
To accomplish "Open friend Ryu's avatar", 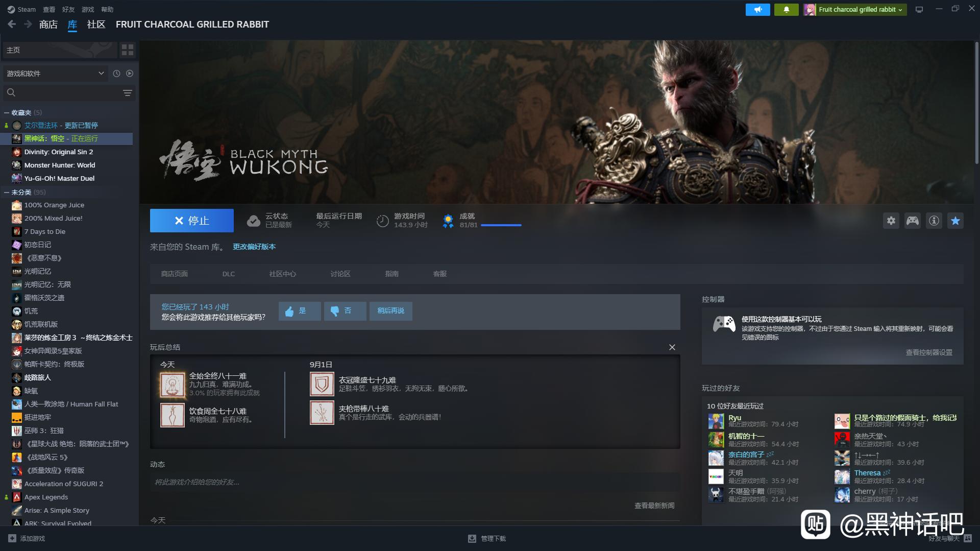I will coord(716,421).
